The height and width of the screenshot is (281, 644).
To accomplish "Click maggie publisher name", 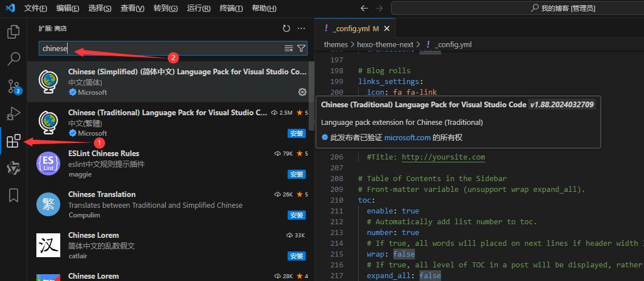I will point(80,174).
